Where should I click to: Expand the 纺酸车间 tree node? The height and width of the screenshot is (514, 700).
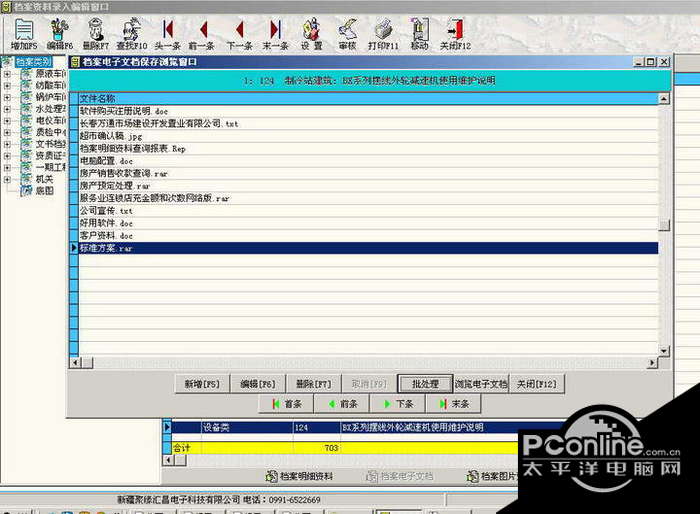point(7,85)
